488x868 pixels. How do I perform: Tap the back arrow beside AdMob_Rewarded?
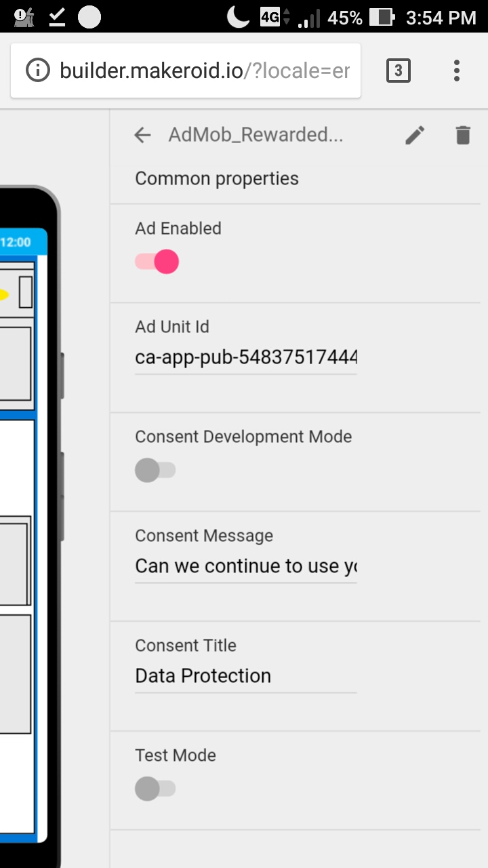point(142,135)
